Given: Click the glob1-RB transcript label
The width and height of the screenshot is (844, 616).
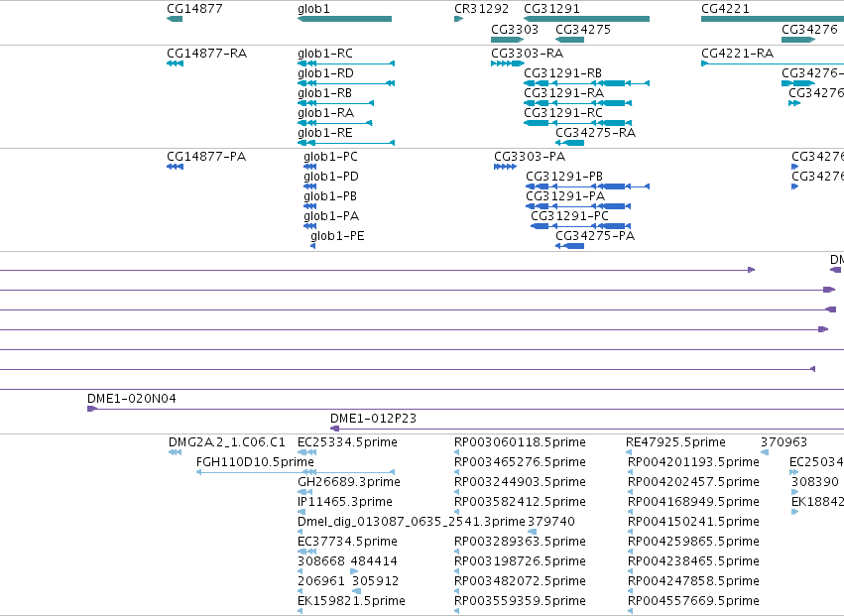Looking at the screenshot, I should (324, 93).
